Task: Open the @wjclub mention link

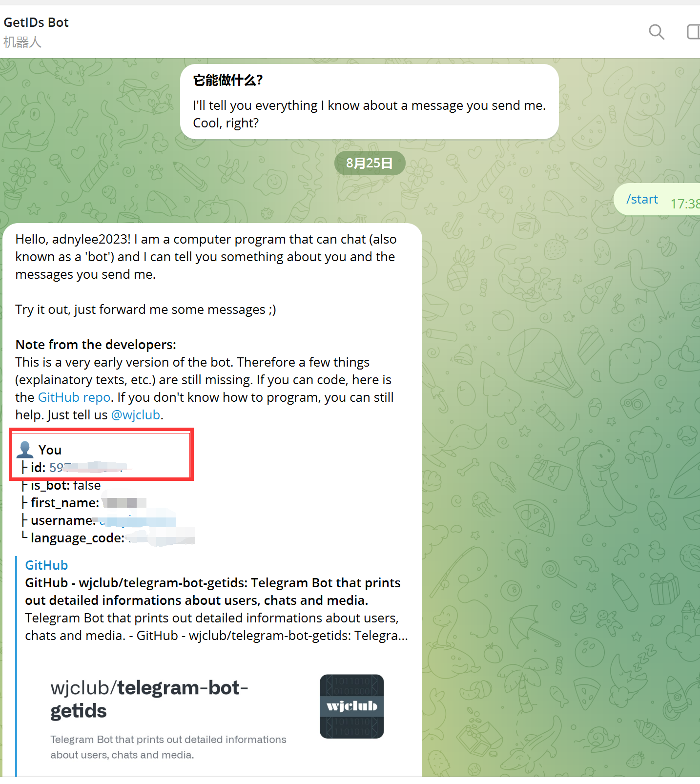Action: point(136,415)
